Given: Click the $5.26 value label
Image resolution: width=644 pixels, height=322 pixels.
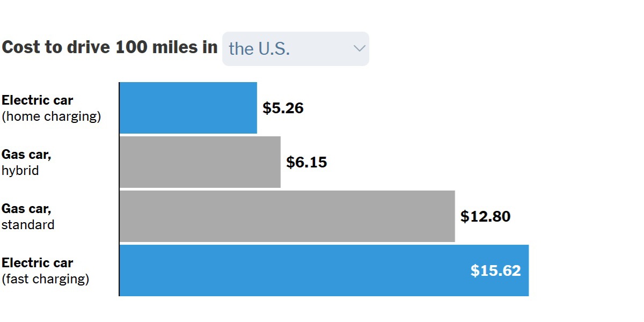Looking at the screenshot, I should (x=283, y=108).
